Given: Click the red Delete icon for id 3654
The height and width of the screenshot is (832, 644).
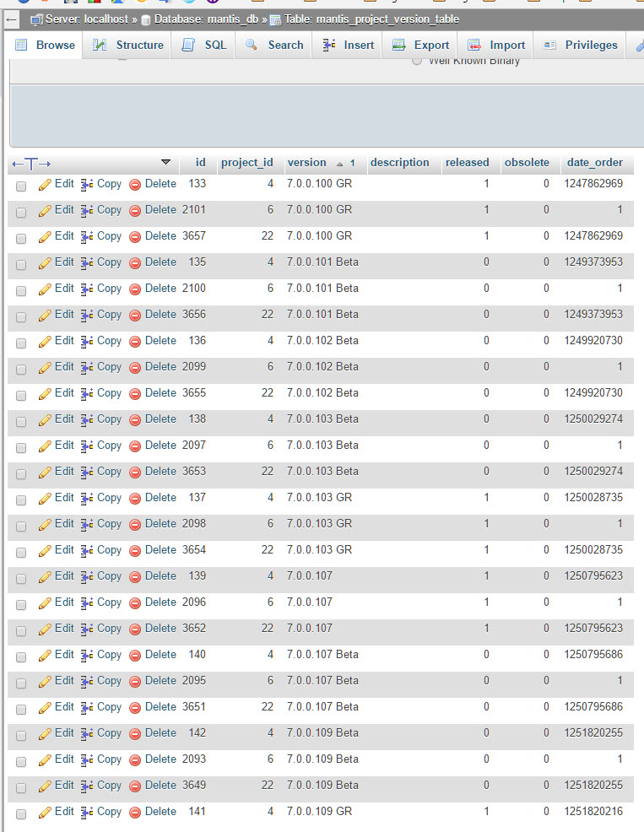Looking at the screenshot, I should tap(135, 551).
